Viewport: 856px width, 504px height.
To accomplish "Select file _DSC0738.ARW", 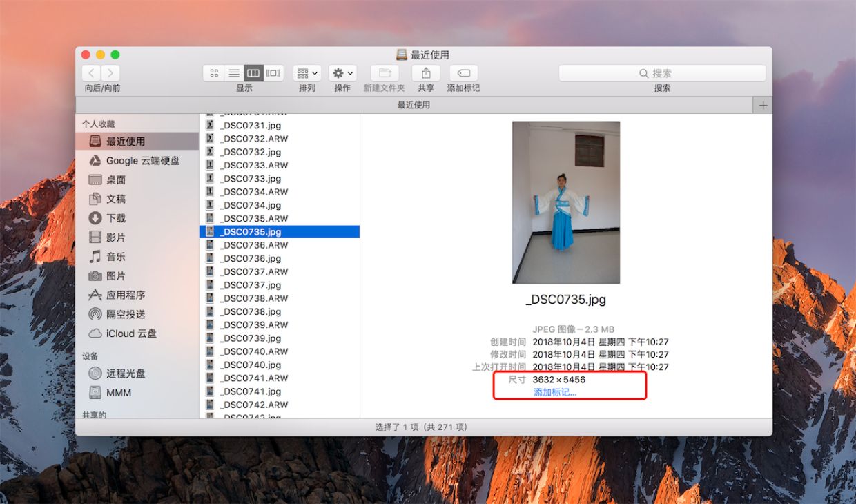I will tap(280, 298).
